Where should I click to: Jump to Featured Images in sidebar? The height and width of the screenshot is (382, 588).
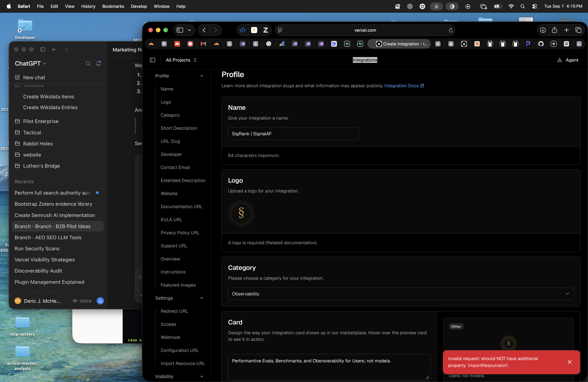click(178, 285)
